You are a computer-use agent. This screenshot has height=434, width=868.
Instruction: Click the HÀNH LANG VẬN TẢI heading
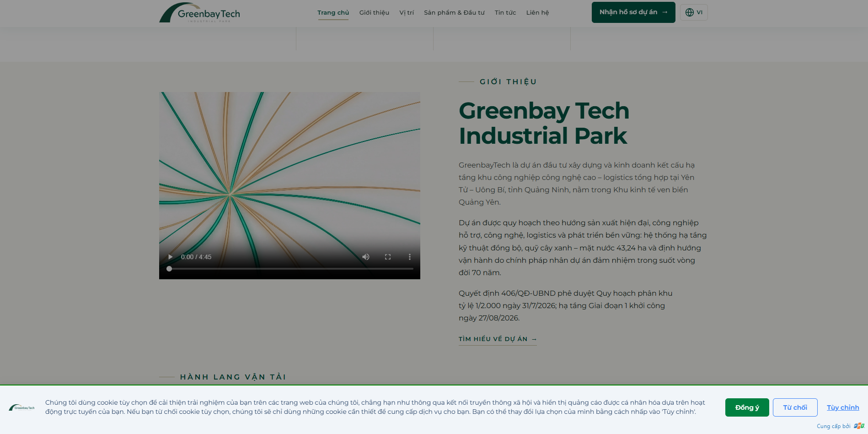point(233,377)
